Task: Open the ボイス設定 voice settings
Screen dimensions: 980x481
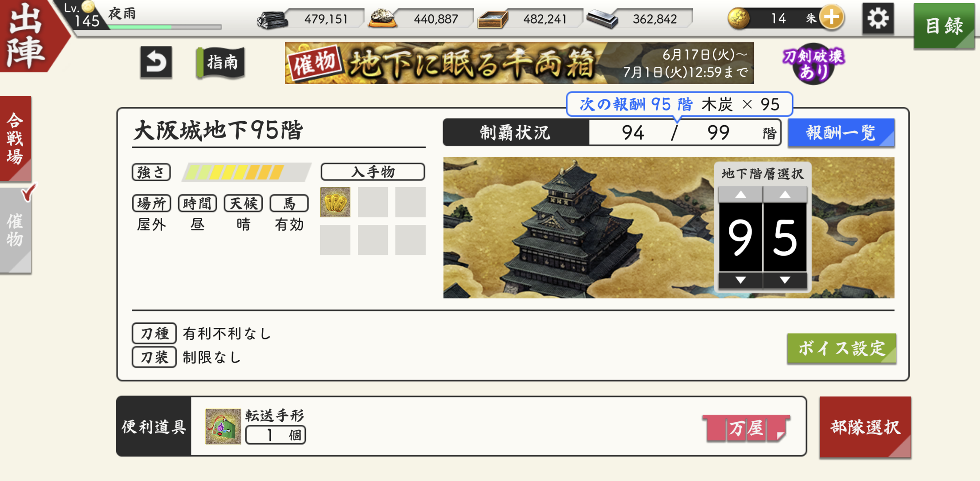Action: [842, 348]
